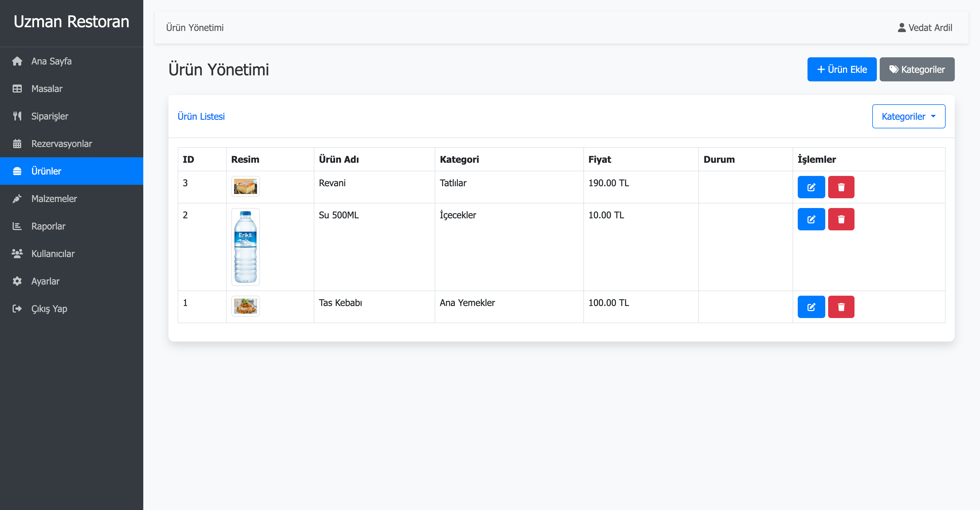Screen dimensions: 980x510
Task: Open Raporlar from the sidebar
Action: (48, 226)
